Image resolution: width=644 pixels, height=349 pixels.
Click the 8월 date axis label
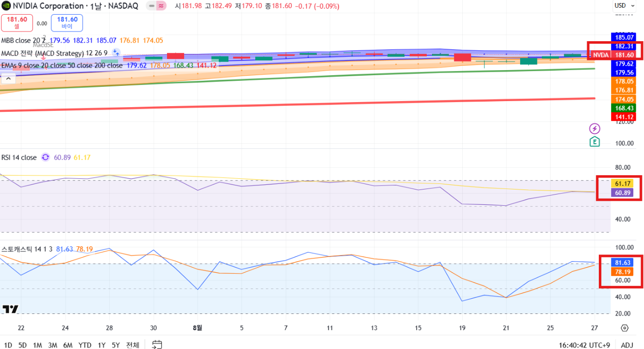(197, 328)
